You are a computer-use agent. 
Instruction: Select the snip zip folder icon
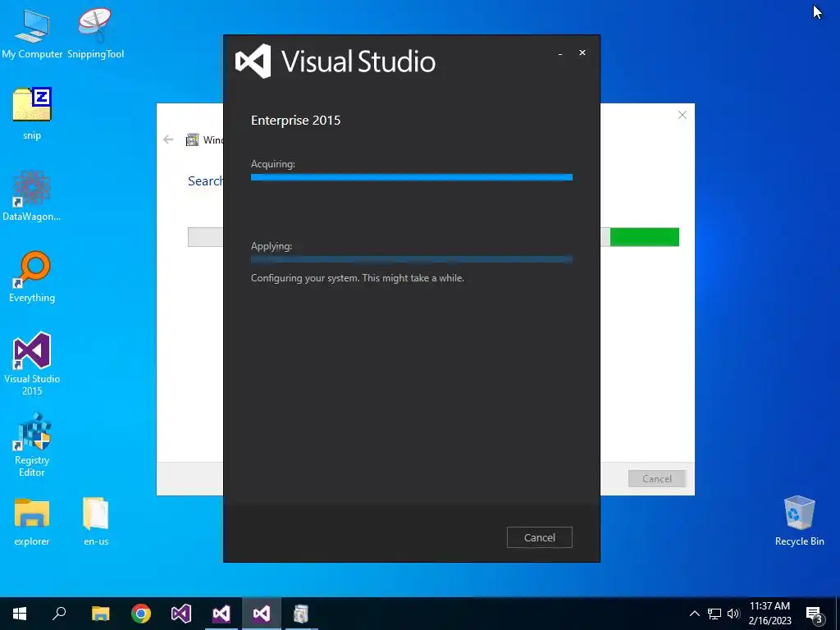(32, 113)
